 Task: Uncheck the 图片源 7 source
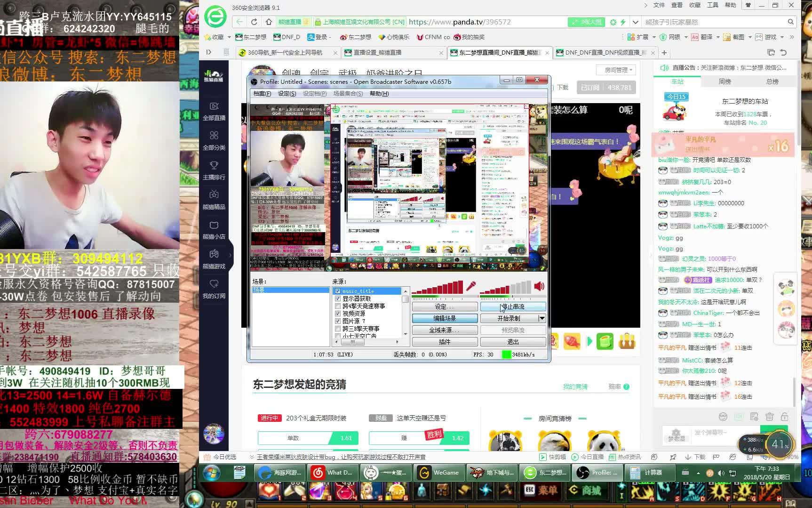coord(337,321)
